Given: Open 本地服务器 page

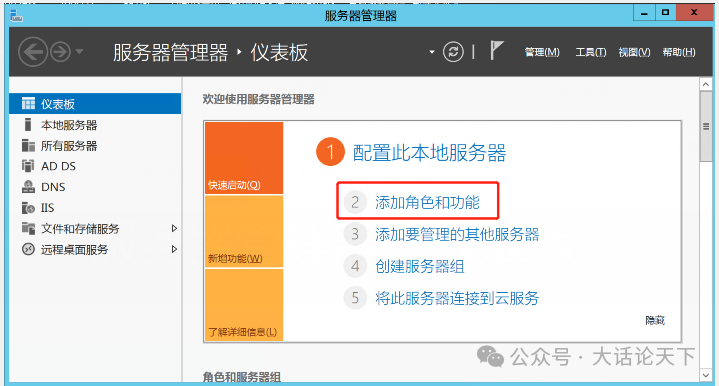Looking at the screenshot, I should coord(69,125).
